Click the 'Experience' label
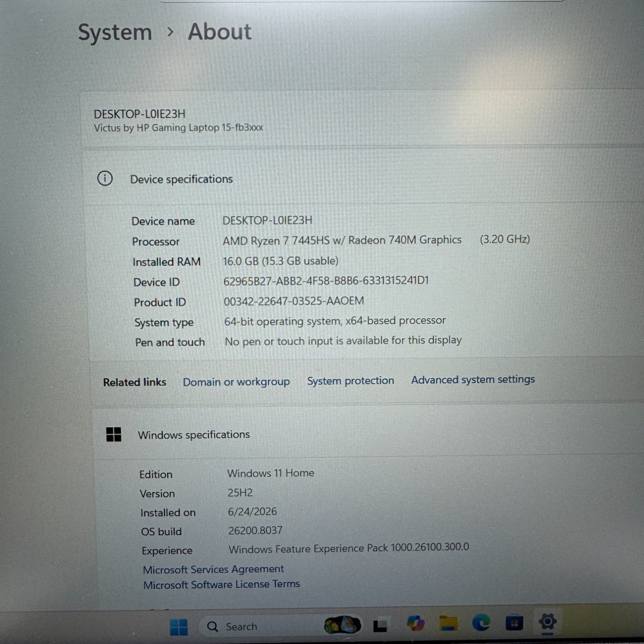Image resolution: width=644 pixels, height=644 pixels. 167,551
